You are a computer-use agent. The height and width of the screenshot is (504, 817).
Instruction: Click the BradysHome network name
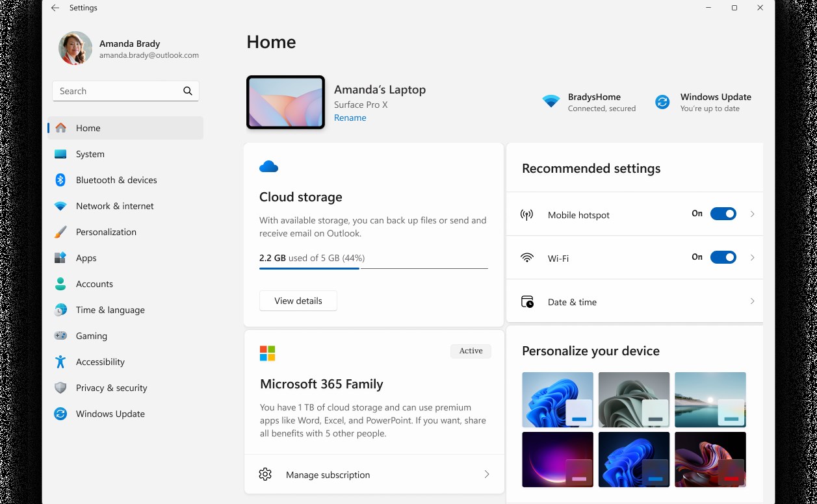(594, 97)
